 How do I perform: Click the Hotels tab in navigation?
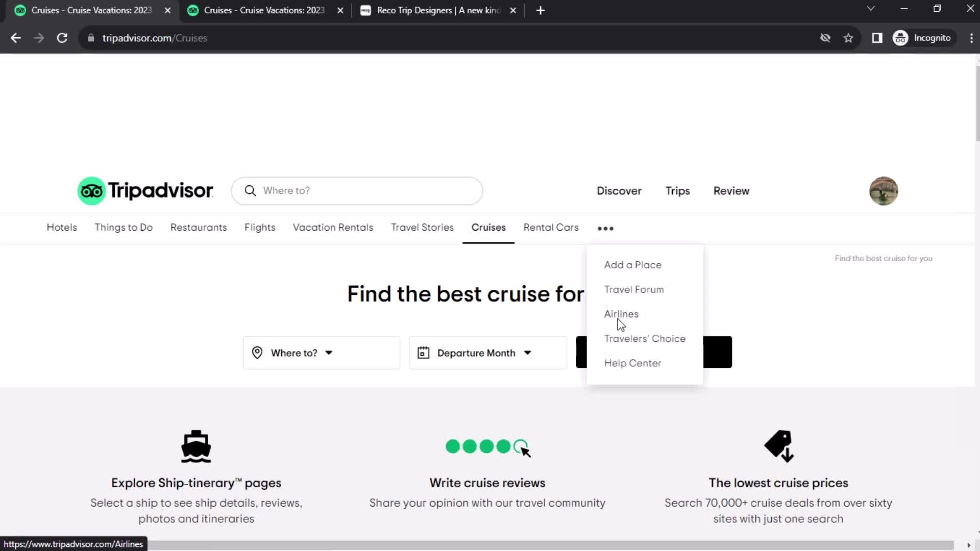61,228
